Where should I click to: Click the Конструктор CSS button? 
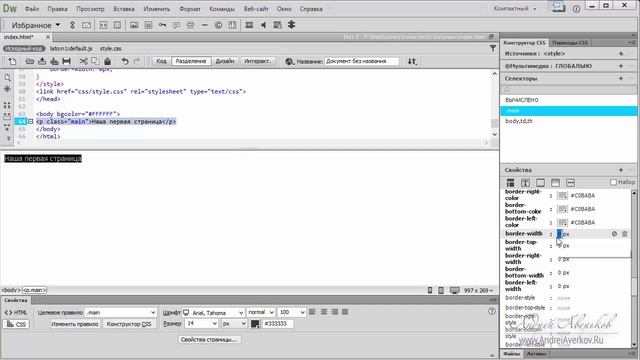(x=129, y=324)
